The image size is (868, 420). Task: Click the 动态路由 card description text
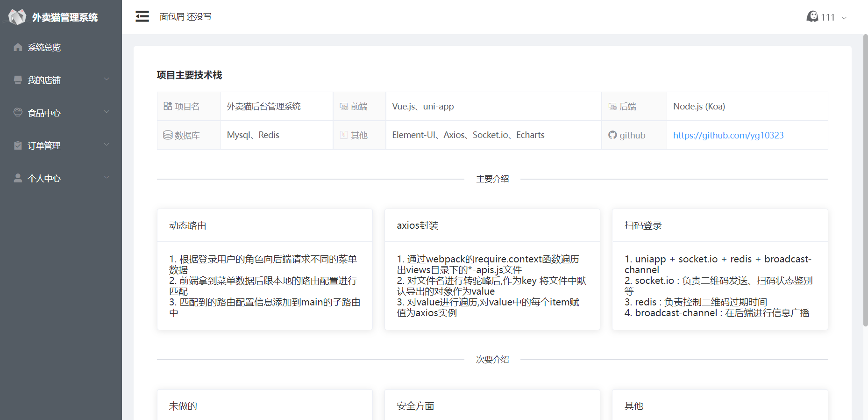pyautogui.click(x=265, y=286)
